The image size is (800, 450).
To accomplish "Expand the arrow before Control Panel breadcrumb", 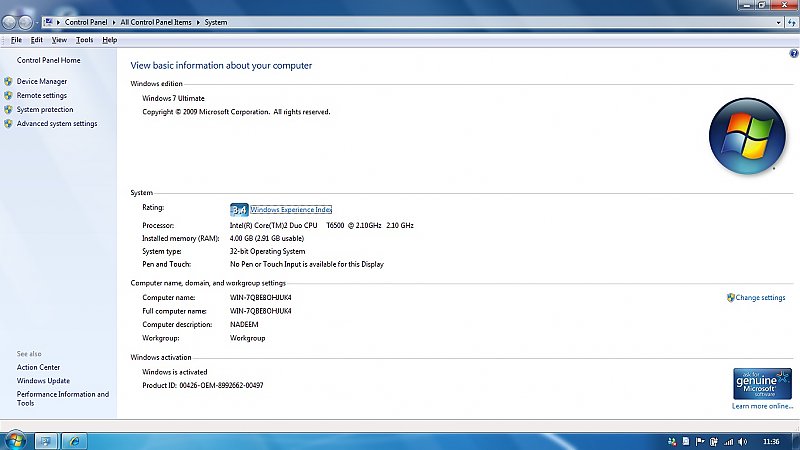I will 58,22.
